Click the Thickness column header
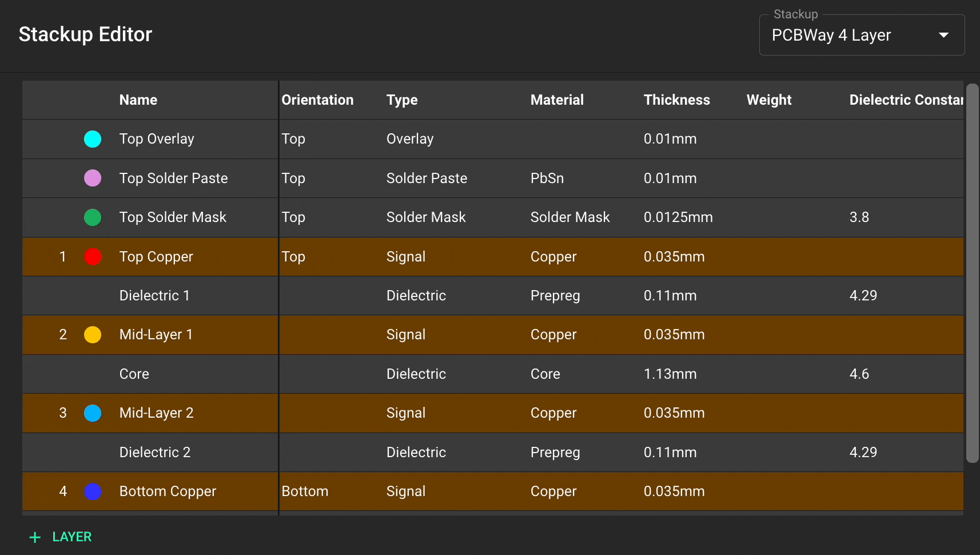The width and height of the screenshot is (980, 555). click(677, 100)
